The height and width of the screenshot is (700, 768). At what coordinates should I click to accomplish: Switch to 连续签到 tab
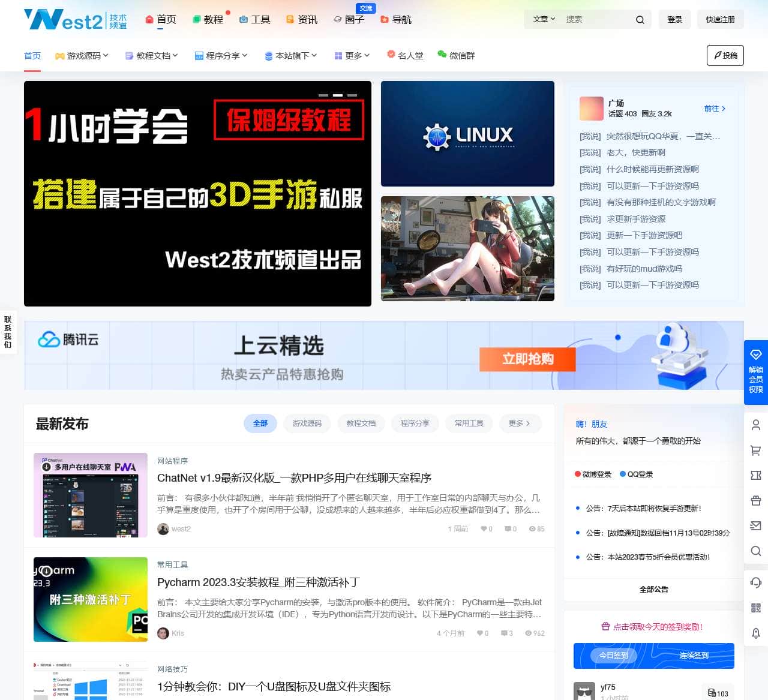point(694,656)
